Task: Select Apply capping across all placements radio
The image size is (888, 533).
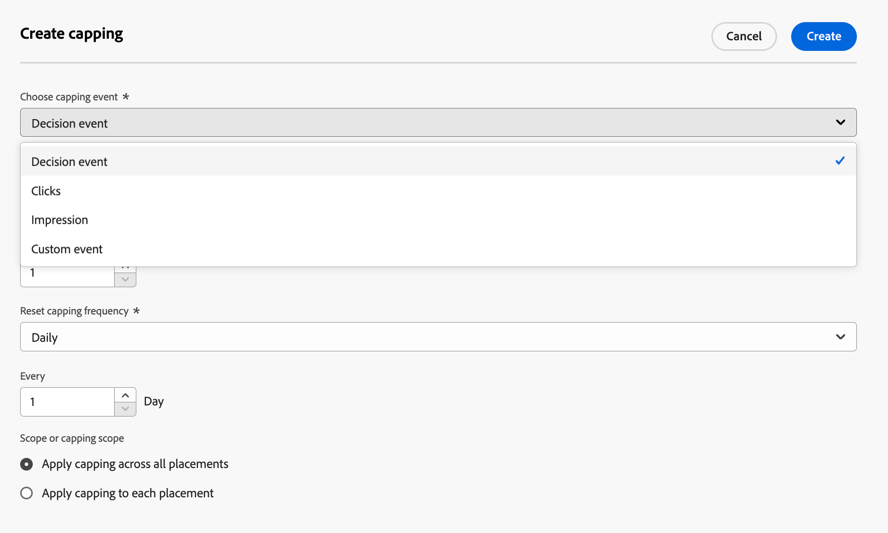Action: click(27, 464)
